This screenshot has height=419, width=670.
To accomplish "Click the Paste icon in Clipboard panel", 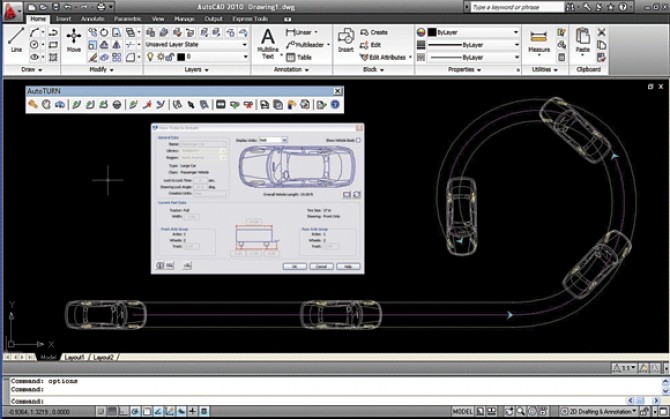I will pos(582,40).
